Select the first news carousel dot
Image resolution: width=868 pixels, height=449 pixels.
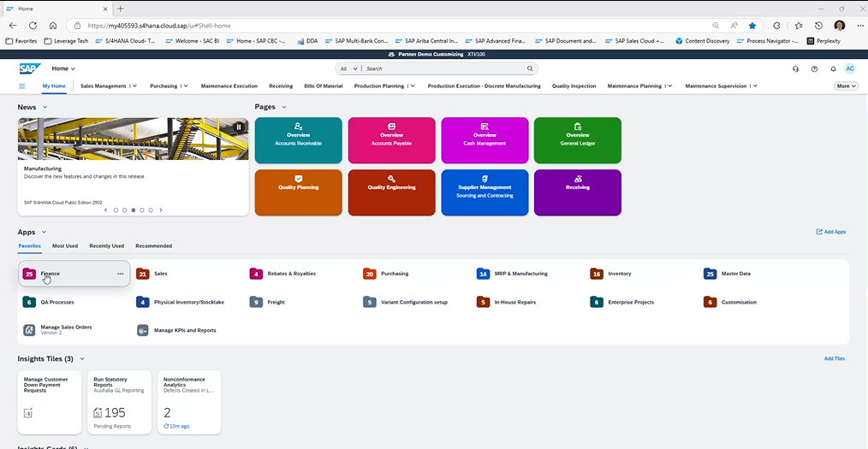coord(116,210)
